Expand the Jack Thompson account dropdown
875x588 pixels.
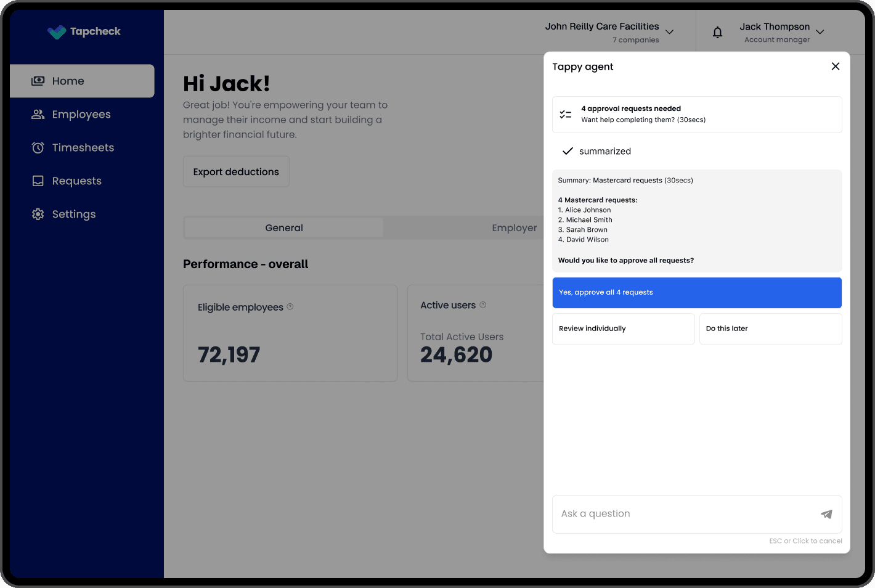pos(820,32)
